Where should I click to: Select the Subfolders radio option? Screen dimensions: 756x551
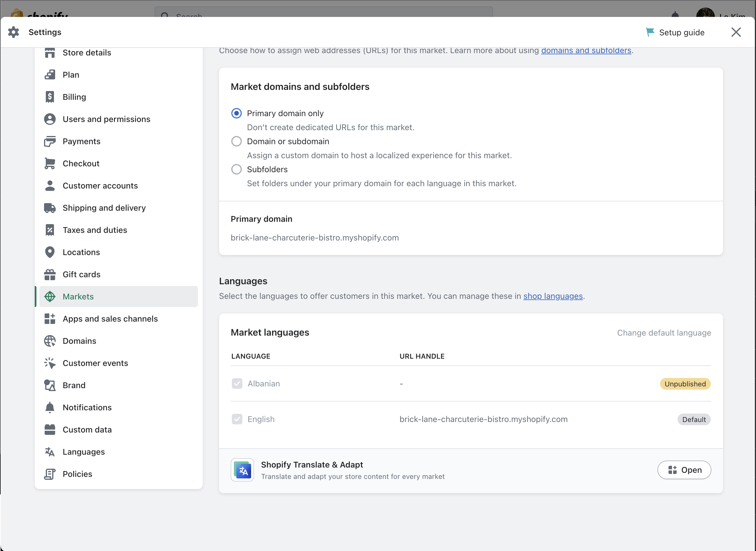pos(236,170)
